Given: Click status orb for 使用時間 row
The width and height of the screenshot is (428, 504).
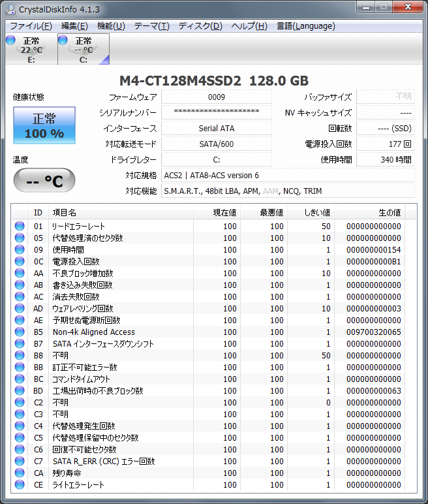Looking at the screenshot, I should (x=20, y=250).
